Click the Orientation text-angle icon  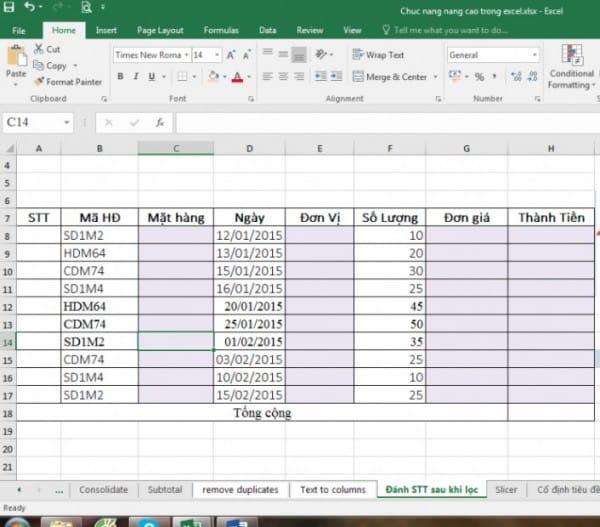click(321, 54)
